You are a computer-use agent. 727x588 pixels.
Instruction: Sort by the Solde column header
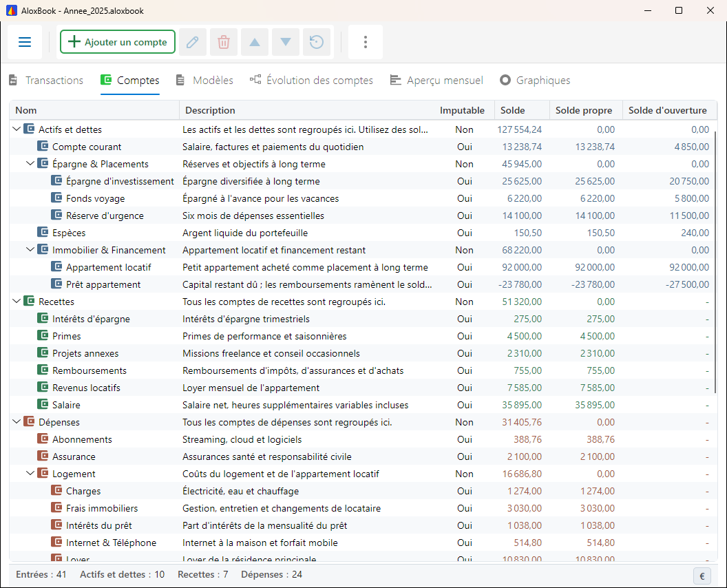[522, 110]
